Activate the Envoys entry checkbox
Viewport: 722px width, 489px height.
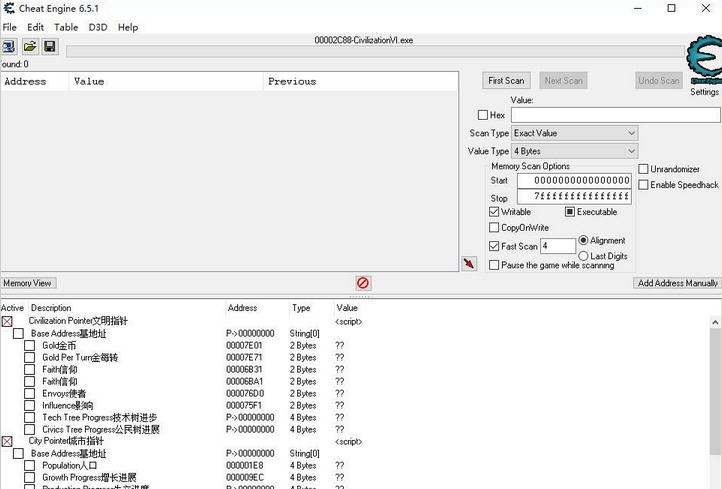[29, 393]
